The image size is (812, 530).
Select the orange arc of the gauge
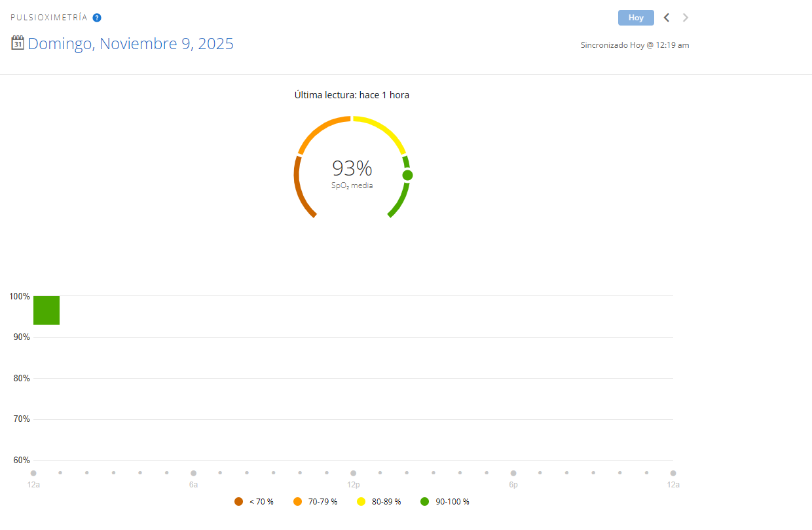click(320, 128)
